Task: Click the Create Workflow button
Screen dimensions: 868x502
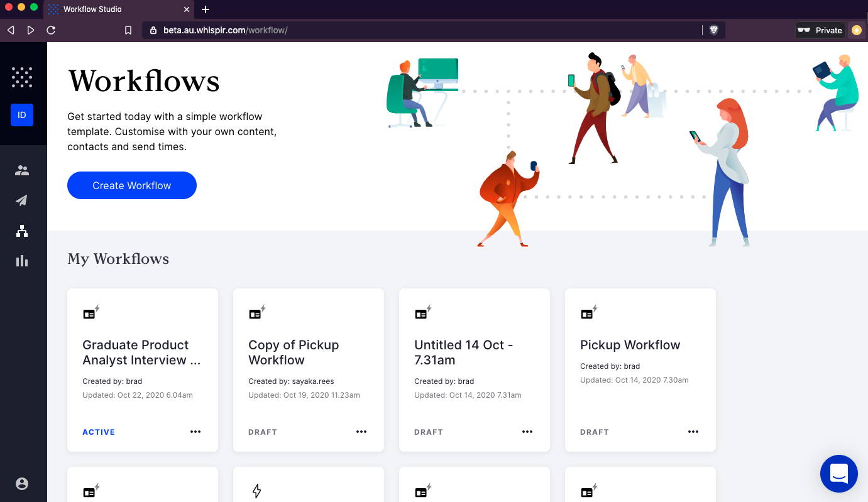Action: [x=132, y=185]
